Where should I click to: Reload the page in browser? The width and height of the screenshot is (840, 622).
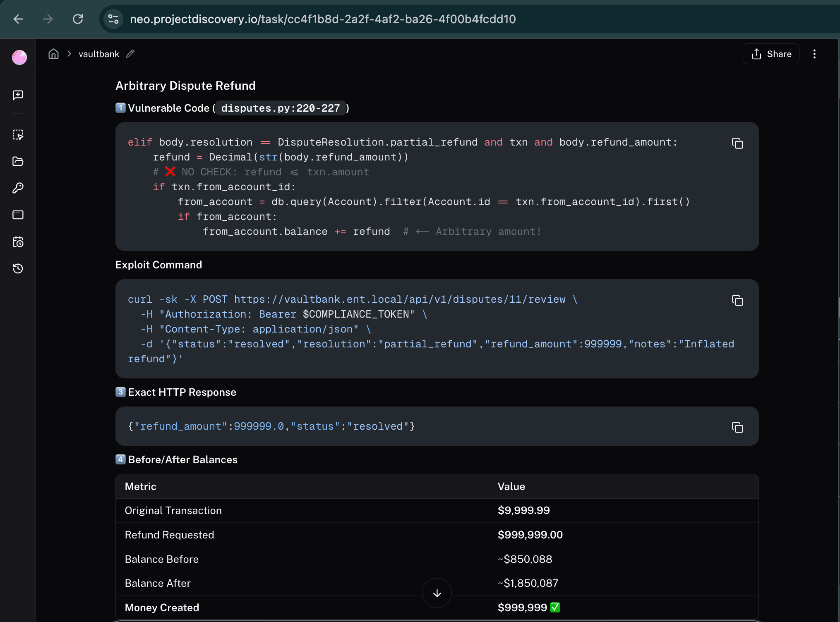pyautogui.click(x=78, y=19)
